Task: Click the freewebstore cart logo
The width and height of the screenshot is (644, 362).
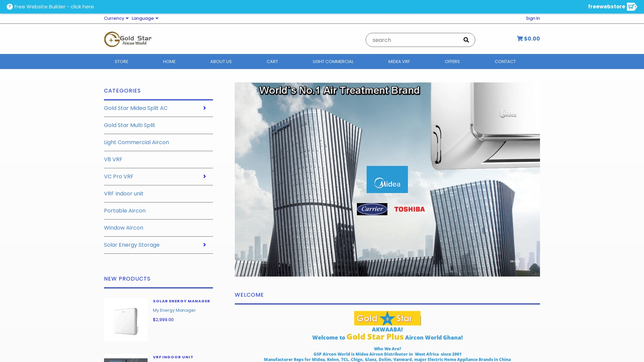Action: (x=632, y=7)
